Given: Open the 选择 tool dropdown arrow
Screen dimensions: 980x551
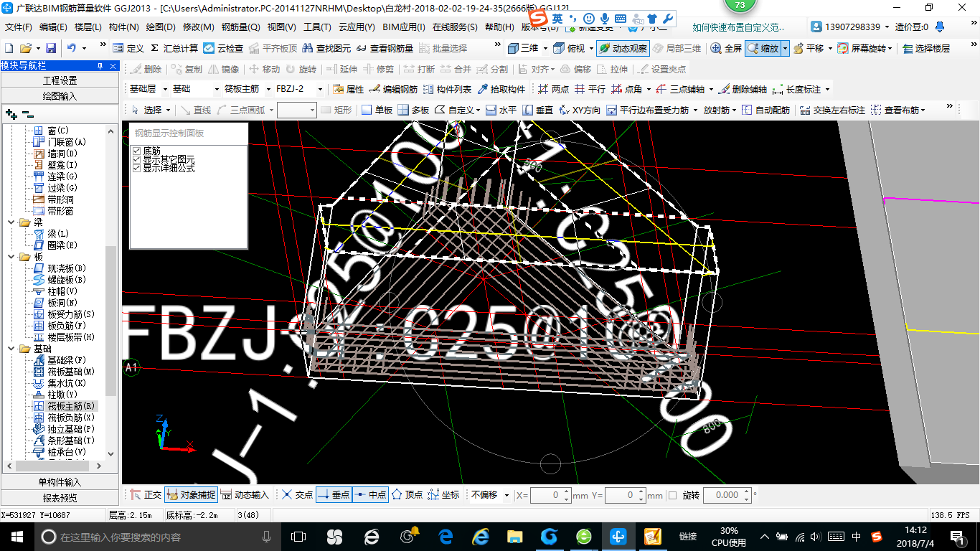Looking at the screenshot, I should [x=168, y=110].
